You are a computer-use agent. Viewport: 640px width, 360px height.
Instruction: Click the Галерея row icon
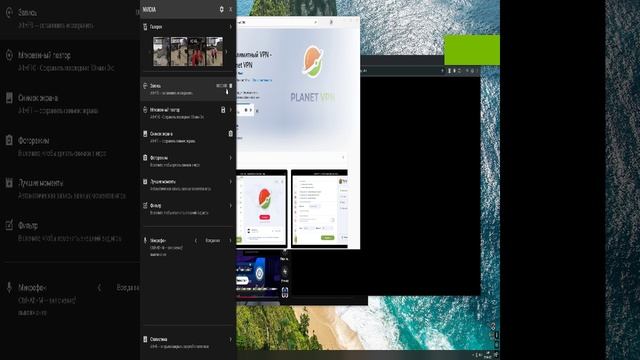coord(145,27)
